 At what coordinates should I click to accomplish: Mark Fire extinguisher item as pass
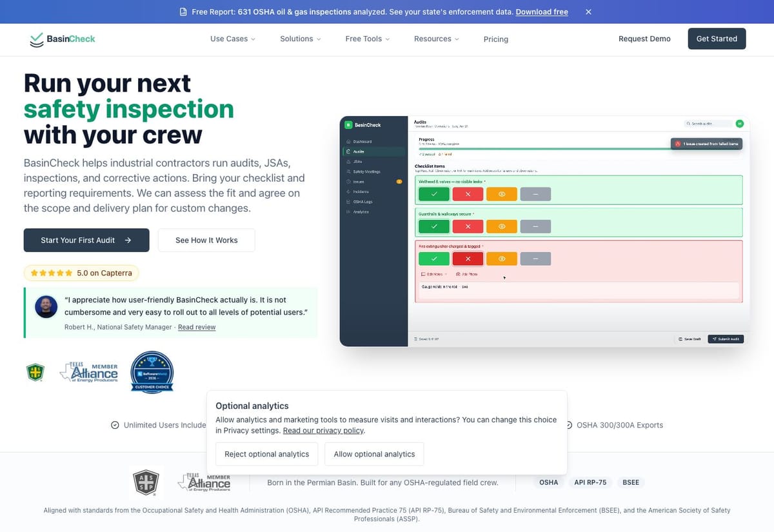point(434,259)
